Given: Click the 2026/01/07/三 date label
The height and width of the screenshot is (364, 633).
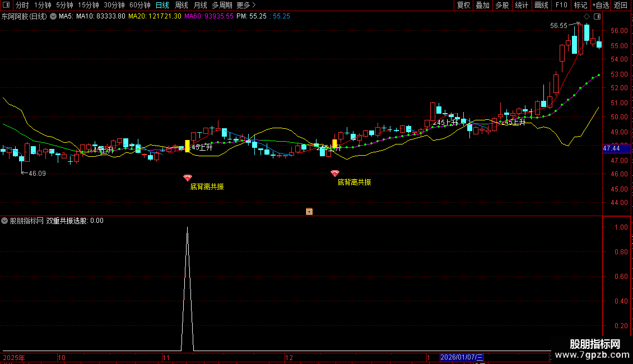Looking at the screenshot, I should [x=462, y=357].
